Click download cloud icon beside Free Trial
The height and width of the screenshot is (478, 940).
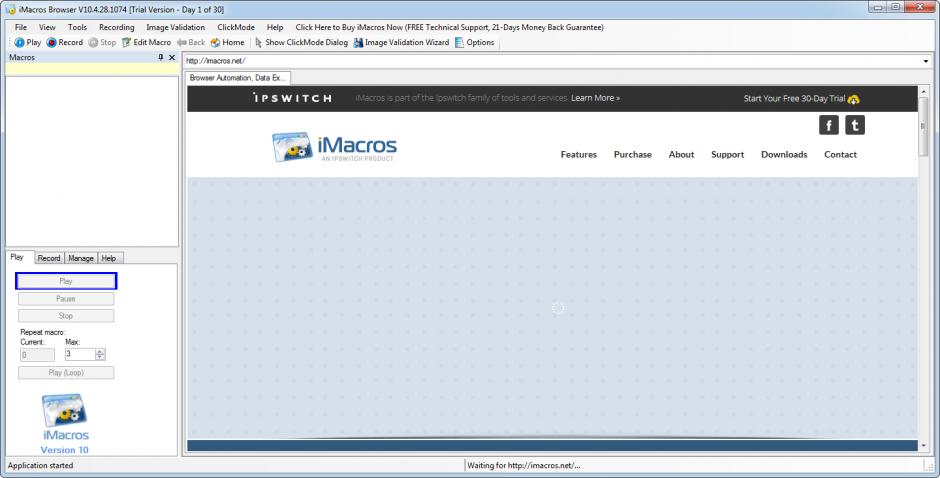(854, 99)
